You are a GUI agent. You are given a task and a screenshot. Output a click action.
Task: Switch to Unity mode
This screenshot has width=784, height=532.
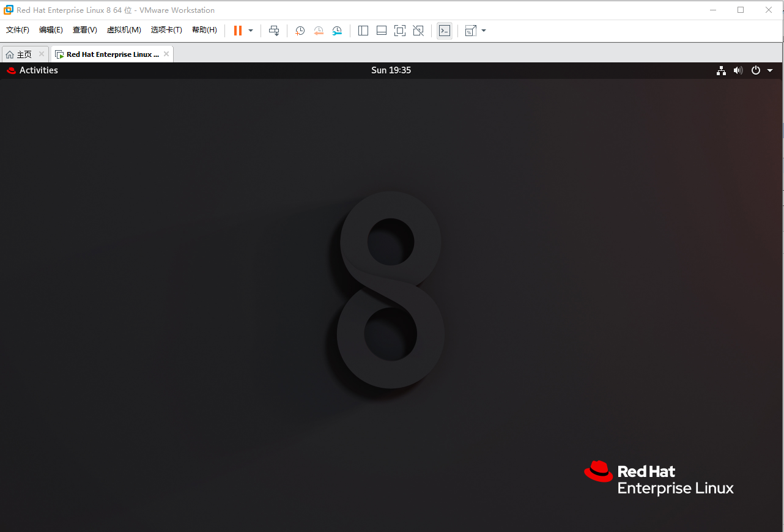click(x=418, y=31)
